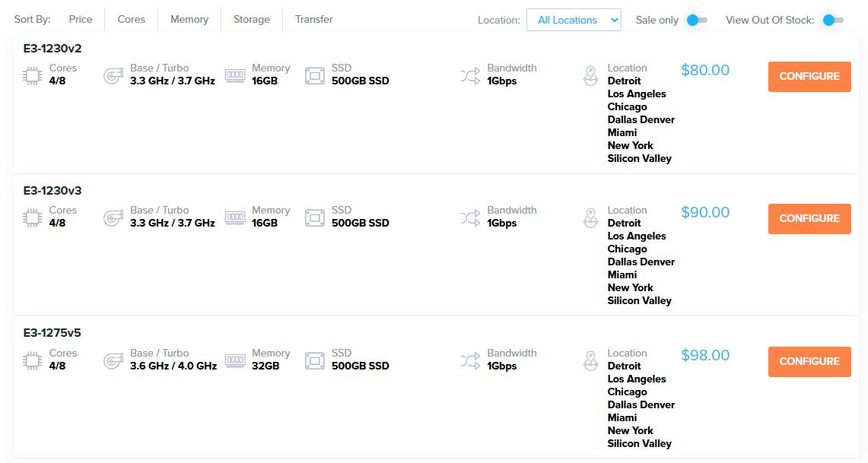The width and height of the screenshot is (868, 463).
Task: Click the location pin icon for E3-1275v5
Action: [590, 360]
